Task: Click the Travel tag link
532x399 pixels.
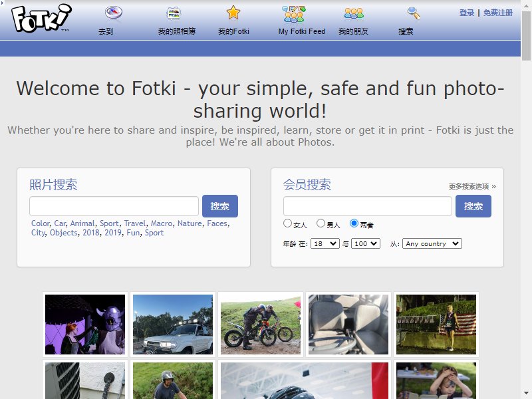Action: coord(135,223)
